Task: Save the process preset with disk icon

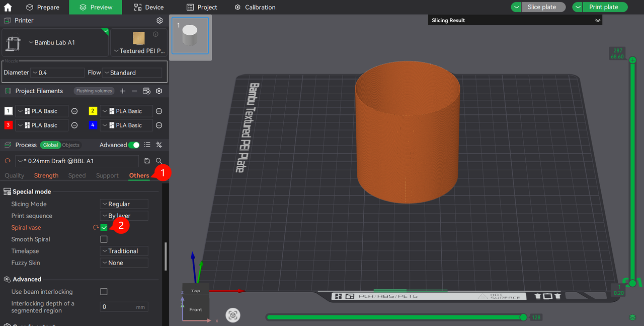Action: click(147, 161)
